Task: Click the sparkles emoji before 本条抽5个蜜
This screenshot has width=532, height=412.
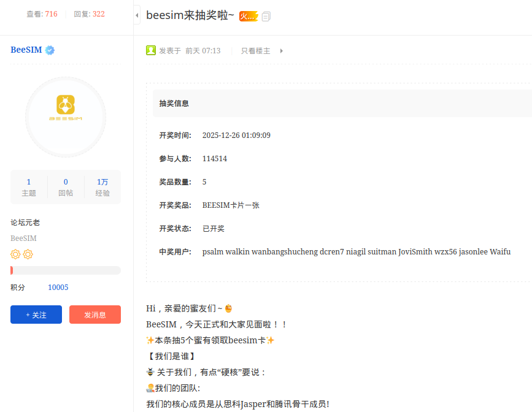Action: pyautogui.click(x=149, y=340)
